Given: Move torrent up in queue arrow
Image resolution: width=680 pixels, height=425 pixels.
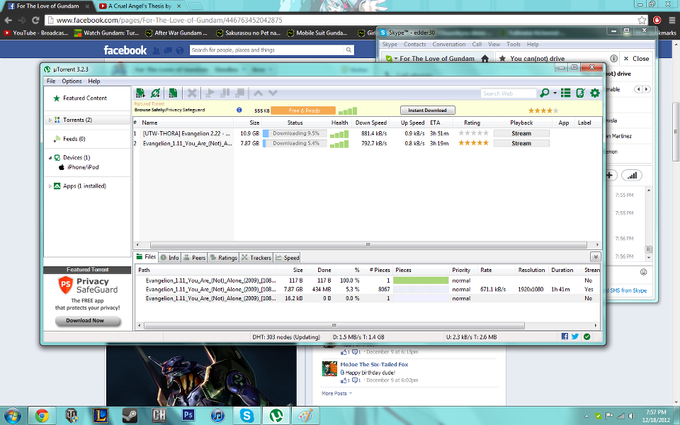Looking at the screenshot, I should pyautogui.click(x=258, y=93).
